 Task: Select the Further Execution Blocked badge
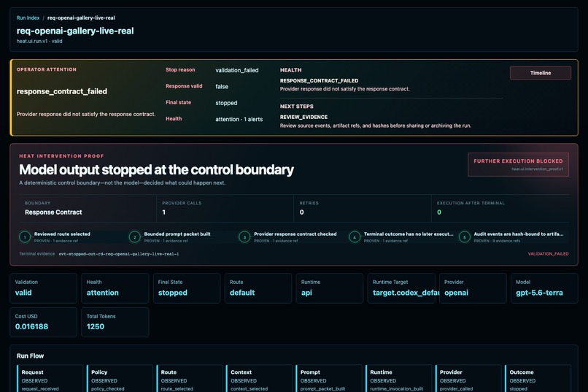(518, 164)
